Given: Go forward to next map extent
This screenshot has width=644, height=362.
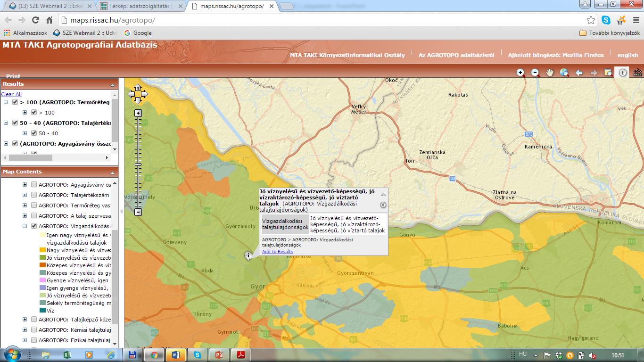Looking at the screenshot, I should (x=594, y=73).
